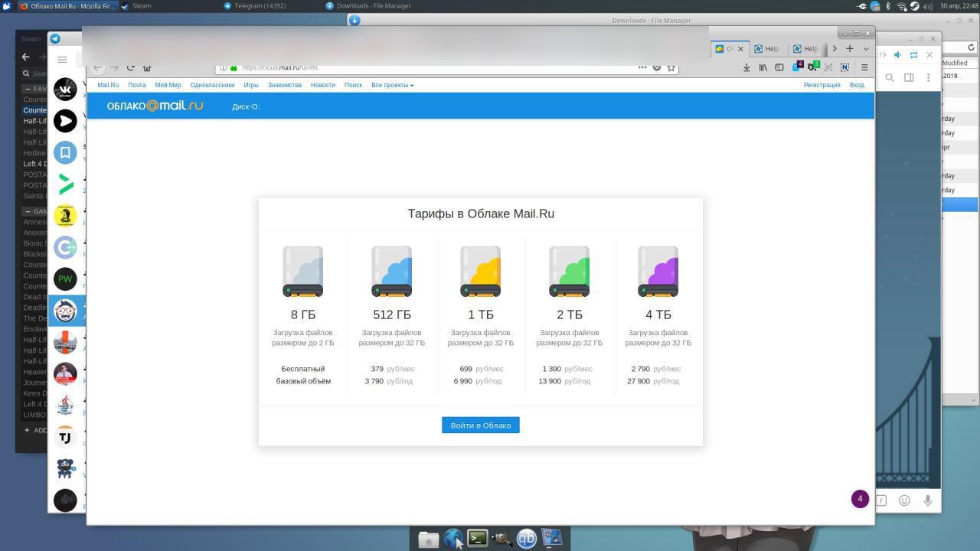Click the Firefox home button
This screenshot has height=551, width=980.
coord(147,67)
